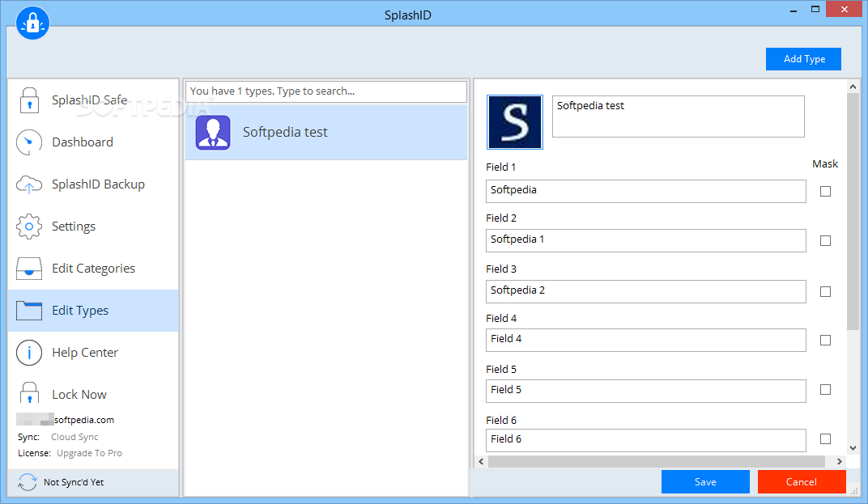The height and width of the screenshot is (504, 868).
Task: Close the SplashID window
Action: pyautogui.click(x=845, y=10)
